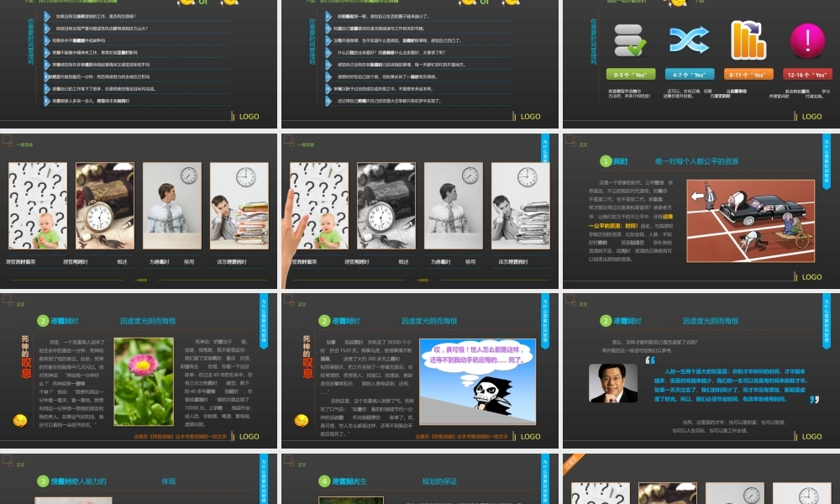840x504 pixels.
Task: Click the orange "8-11个 Yes" label button
Action: pos(748,75)
